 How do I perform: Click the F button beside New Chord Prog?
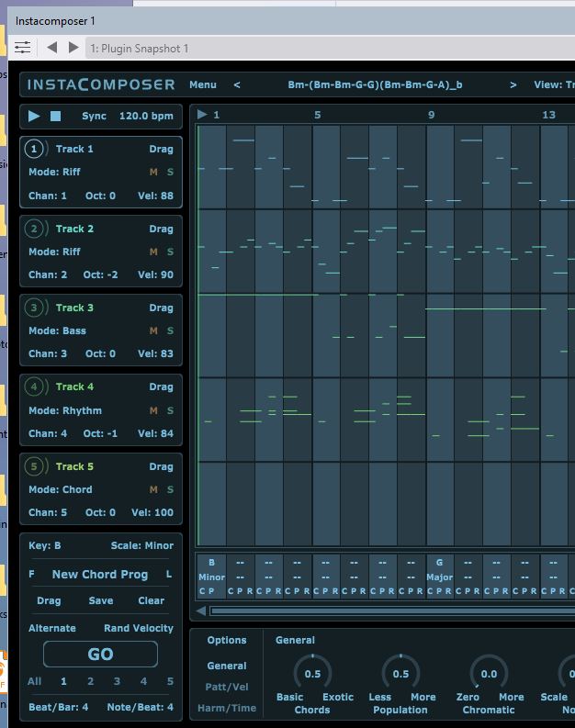pos(31,575)
